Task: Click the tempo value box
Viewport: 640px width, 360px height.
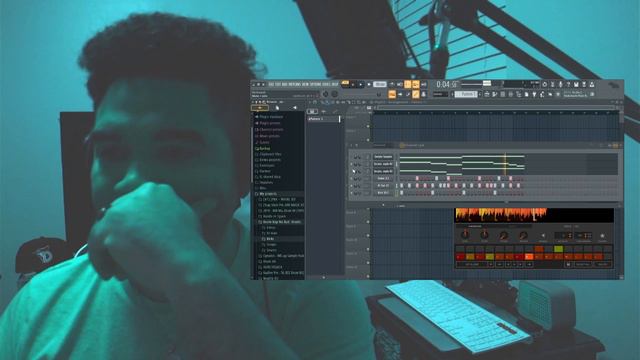Action: click(380, 84)
